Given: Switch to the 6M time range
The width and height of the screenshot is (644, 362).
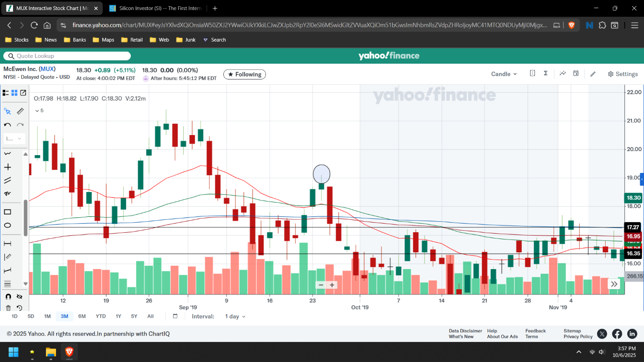Looking at the screenshot, I should [82, 317].
